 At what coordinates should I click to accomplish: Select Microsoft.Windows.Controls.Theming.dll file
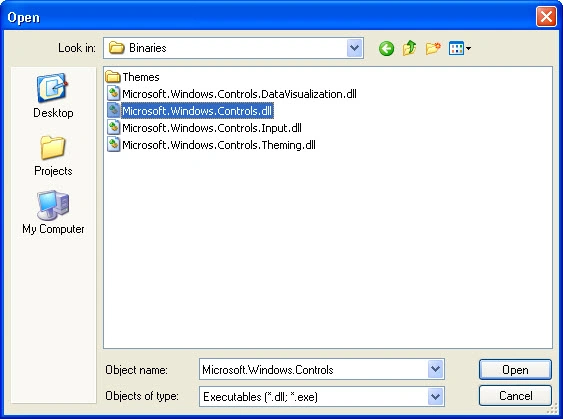pos(211,145)
